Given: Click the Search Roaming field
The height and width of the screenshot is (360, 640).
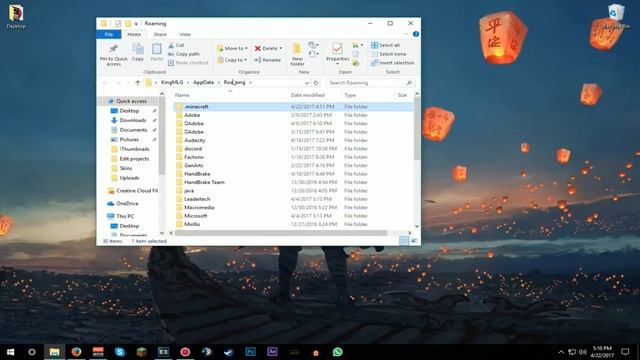Looking at the screenshot, I should (x=370, y=83).
